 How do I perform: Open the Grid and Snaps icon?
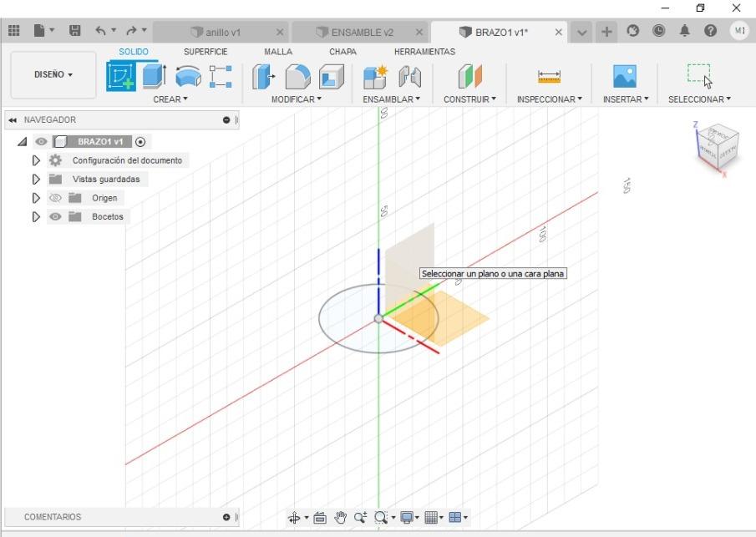coord(431,518)
